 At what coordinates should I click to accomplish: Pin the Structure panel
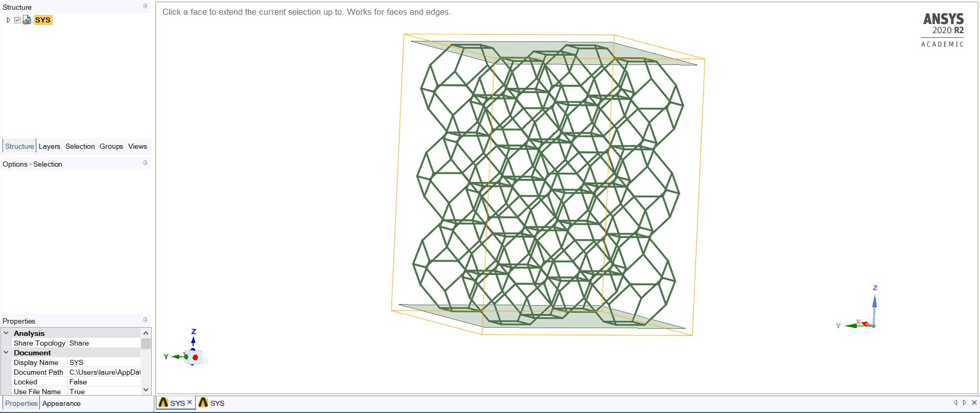pyautogui.click(x=145, y=6)
